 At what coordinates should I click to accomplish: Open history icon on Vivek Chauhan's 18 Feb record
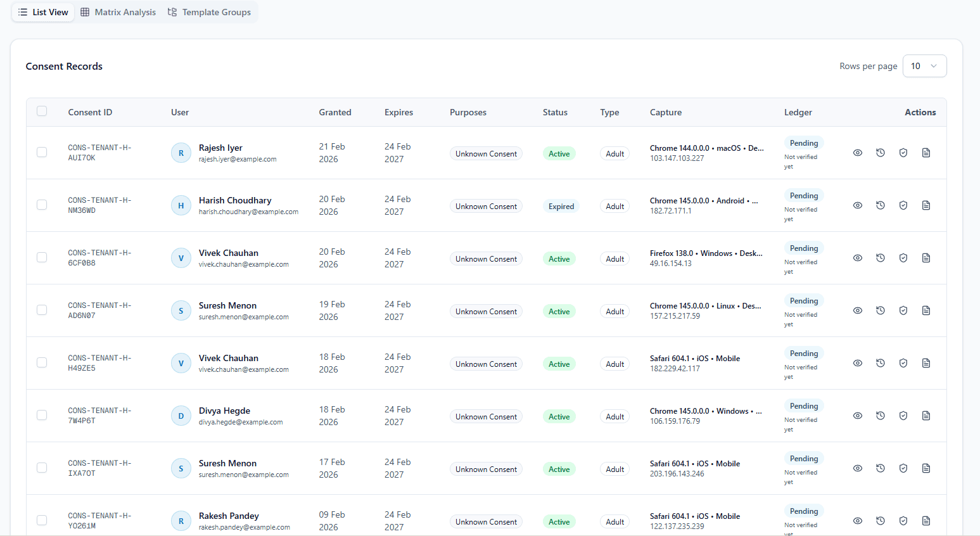(880, 362)
